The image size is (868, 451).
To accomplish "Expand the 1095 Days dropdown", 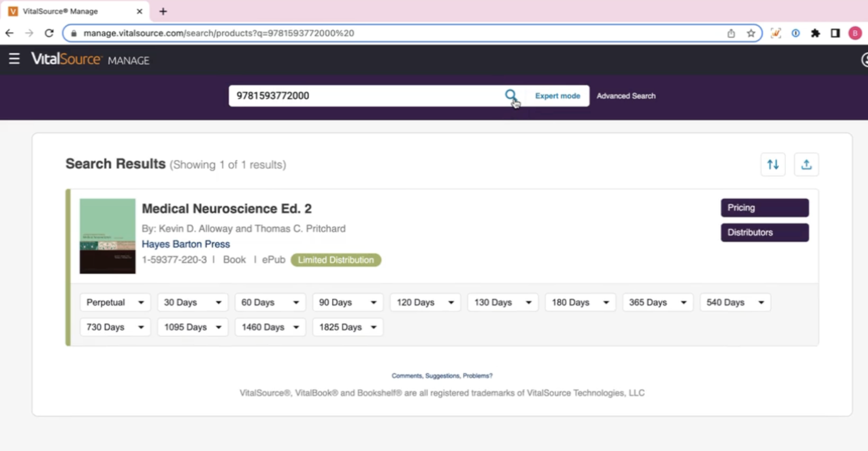I will pyautogui.click(x=193, y=327).
